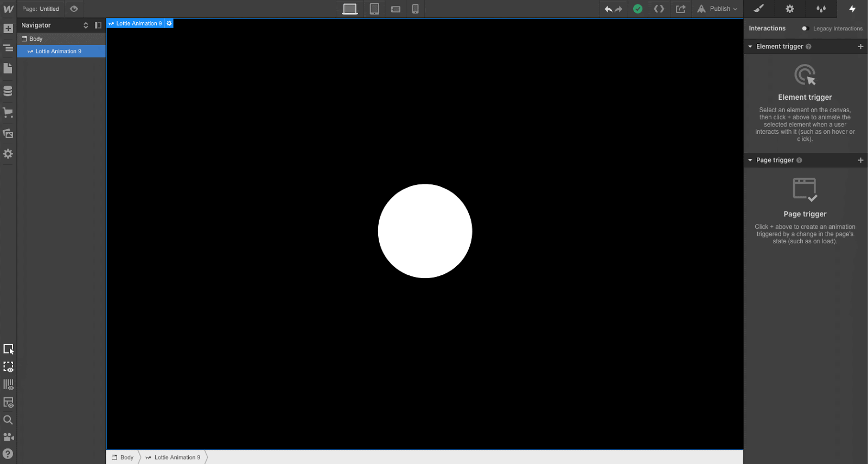Undo the last action

point(608,9)
